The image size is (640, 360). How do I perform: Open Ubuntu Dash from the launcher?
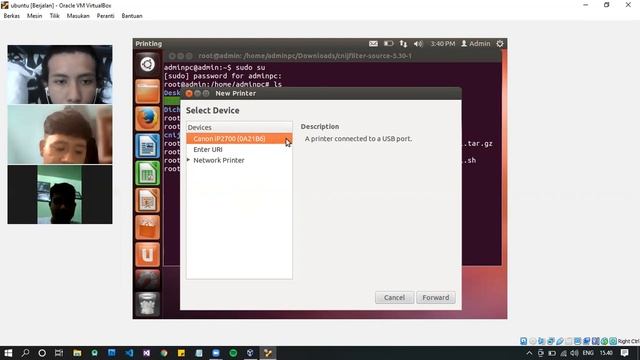coord(147,64)
